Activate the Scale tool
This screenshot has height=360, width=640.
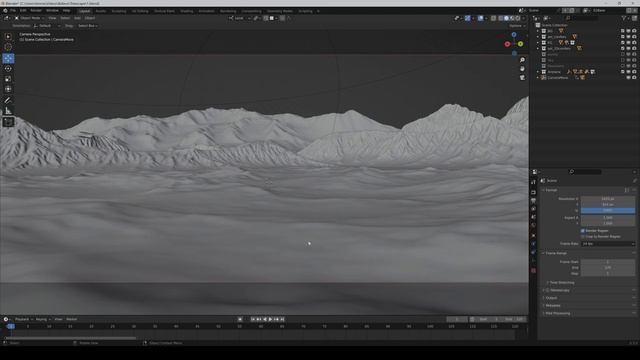[x=8, y=79]
